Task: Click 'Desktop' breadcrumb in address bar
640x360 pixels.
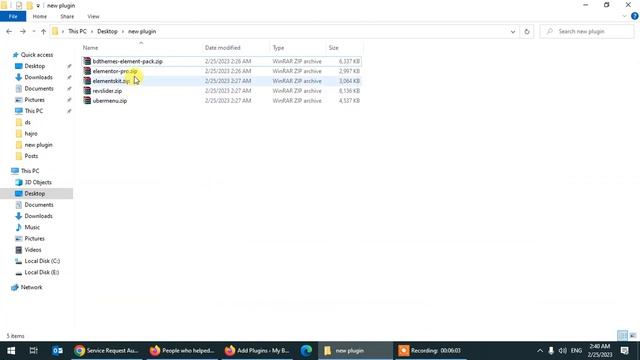Action: [107, 31]
